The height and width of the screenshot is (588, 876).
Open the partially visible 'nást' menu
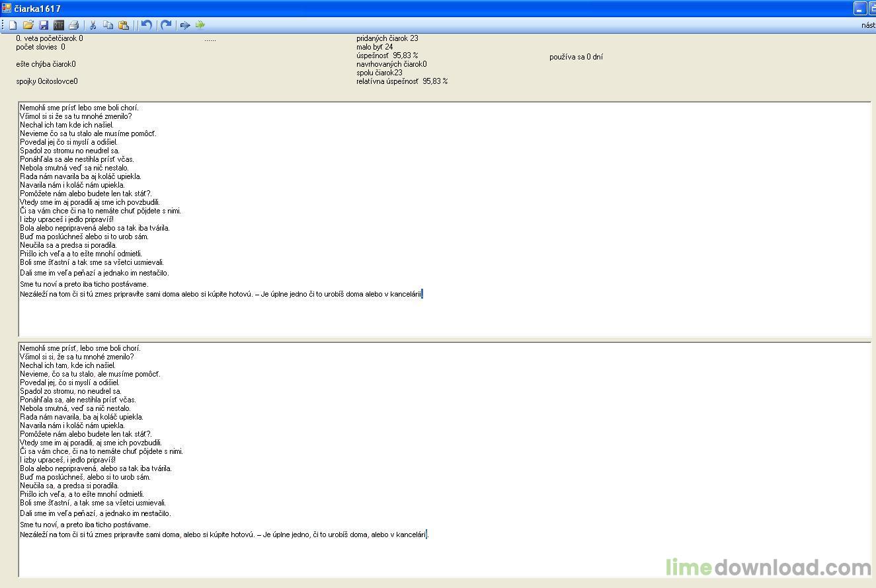click(x=868, y=25)
